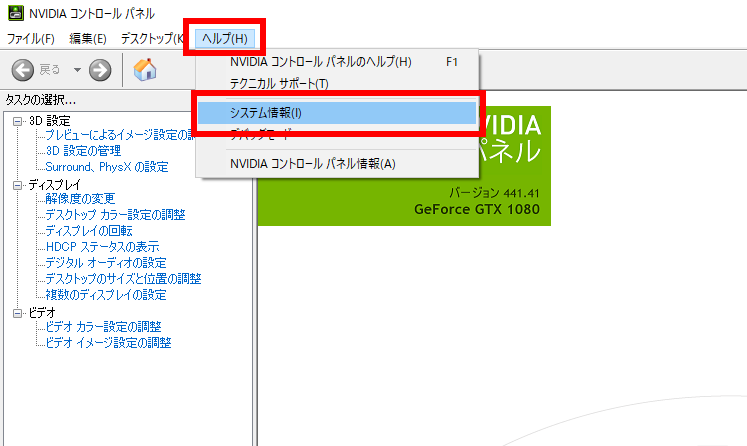
Task: Select NVIDIA コントロール パネルのヘルプ(H) menu entry
Action: 337,62
